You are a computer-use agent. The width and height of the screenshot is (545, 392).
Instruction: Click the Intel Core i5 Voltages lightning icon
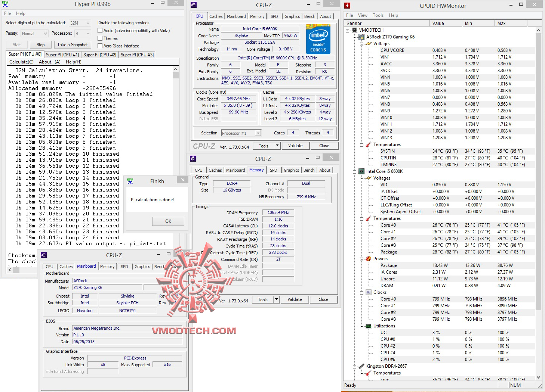[369, 178]
